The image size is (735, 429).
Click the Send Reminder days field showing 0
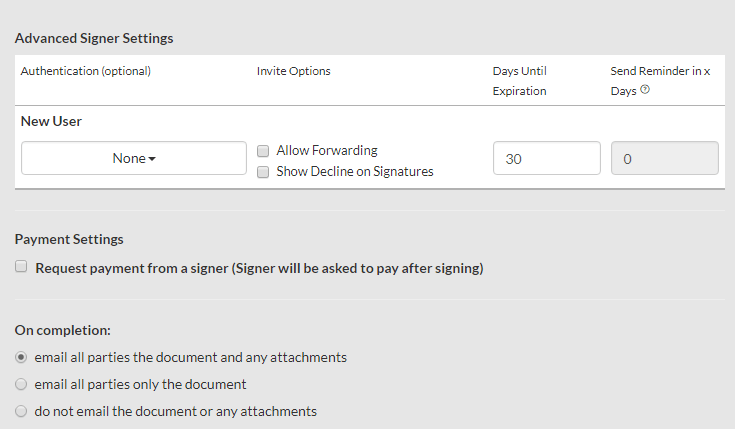pos(665,158)
